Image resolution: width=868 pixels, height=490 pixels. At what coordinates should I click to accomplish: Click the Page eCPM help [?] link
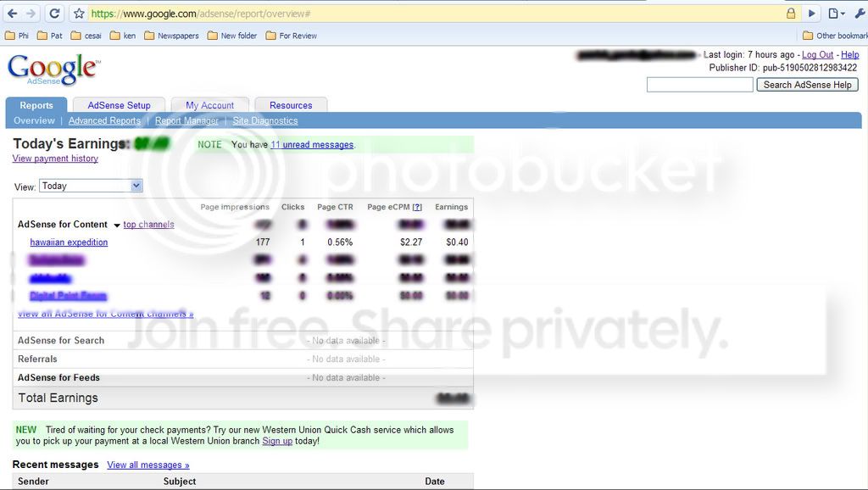coord(417,207)
